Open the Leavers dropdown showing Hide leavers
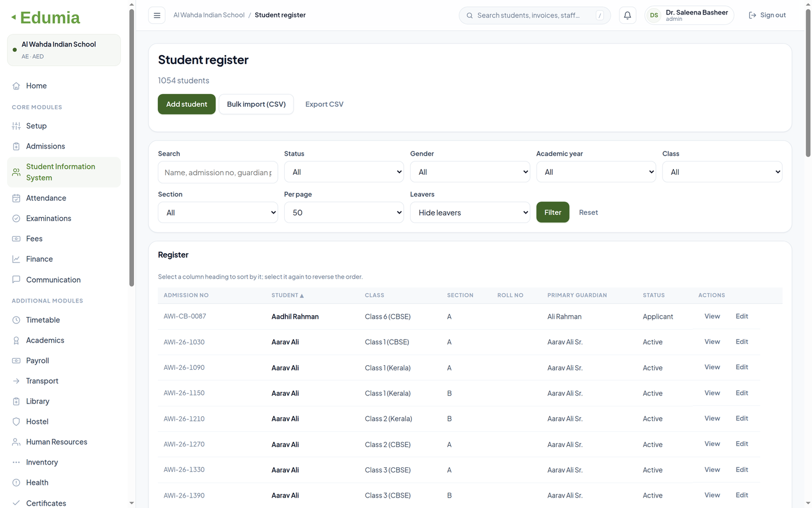 tap(470, 212)
